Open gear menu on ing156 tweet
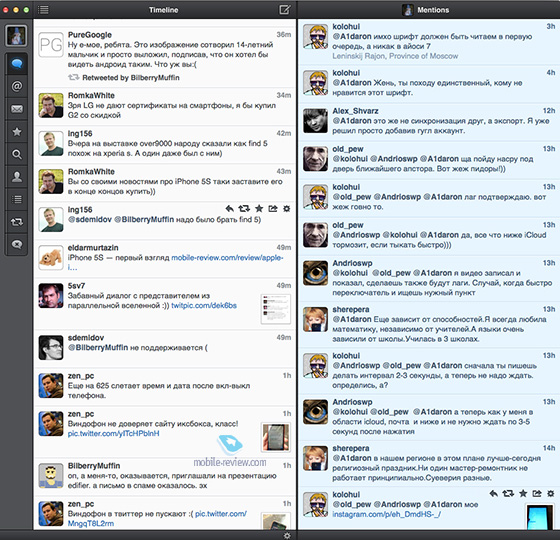Screen dimensions: 560x540 286,209
